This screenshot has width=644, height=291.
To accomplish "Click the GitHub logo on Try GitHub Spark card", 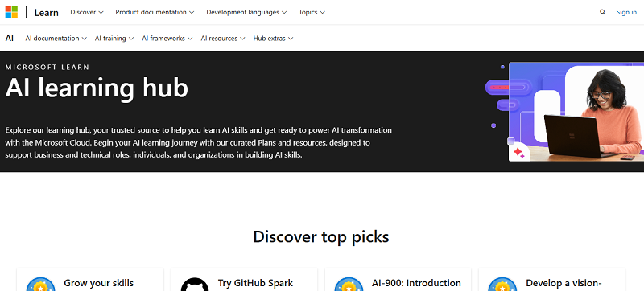I will pos(195,285).
